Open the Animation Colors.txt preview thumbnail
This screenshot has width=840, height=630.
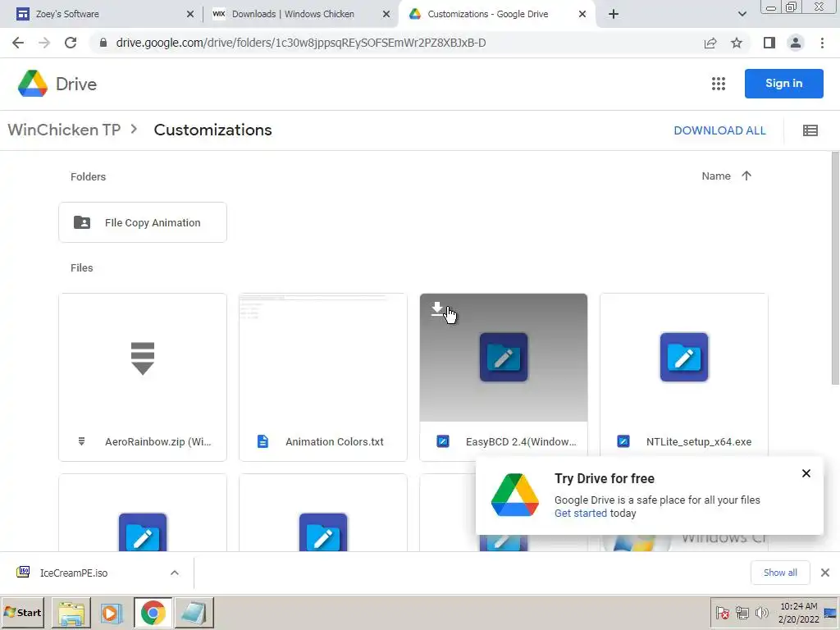323,358
